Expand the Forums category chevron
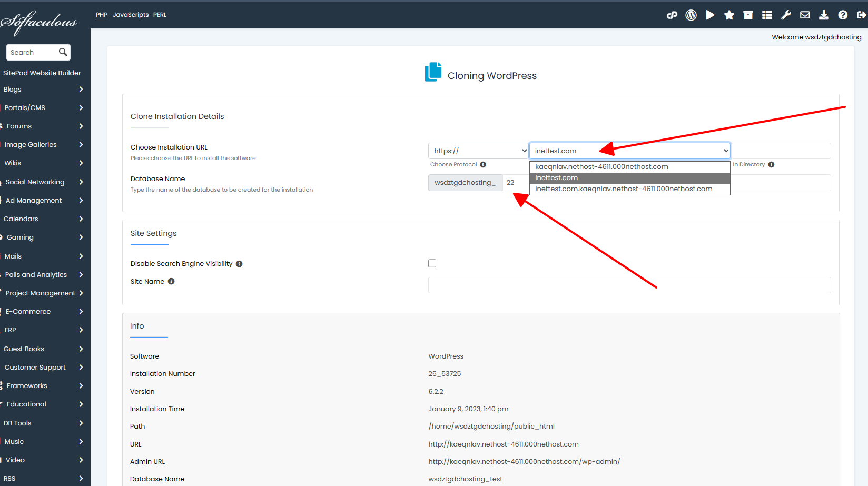Image resolution: width=868 pixels, height=486 pixels. 81,126
